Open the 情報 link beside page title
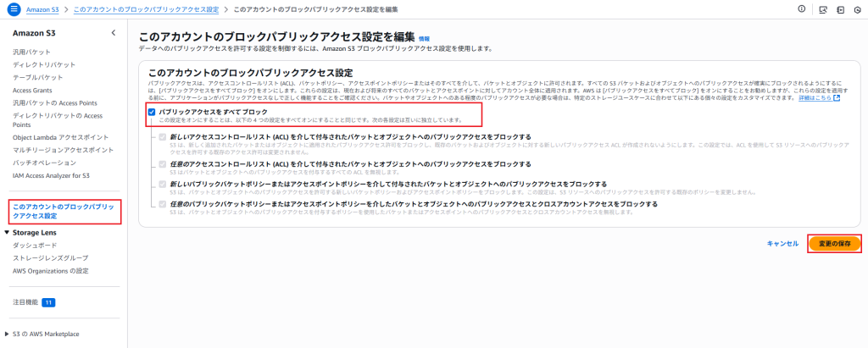 click(424, 39)
